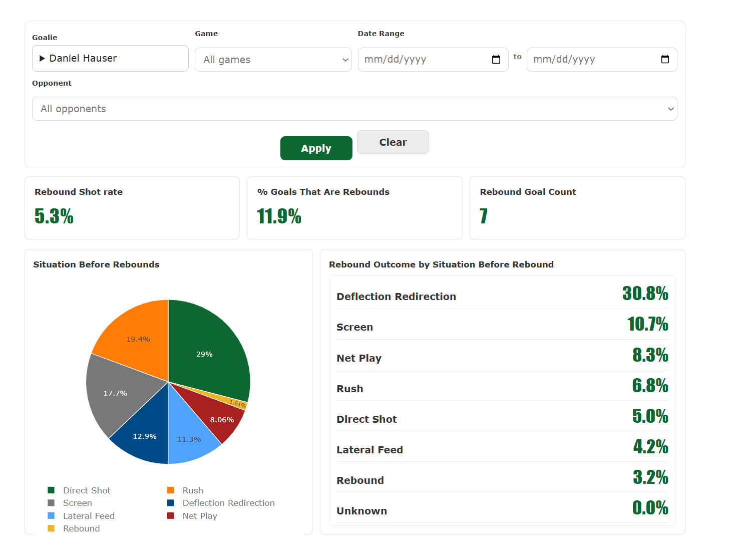Toggle Rebound legend swatch

point(51,528)
